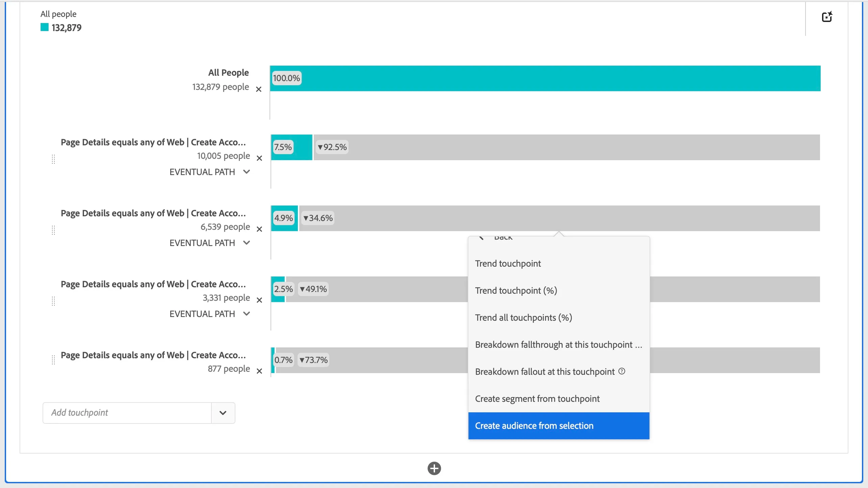Select Trend touchpoint menu option
Screen dimensions: 868x488
click(559, 264)
